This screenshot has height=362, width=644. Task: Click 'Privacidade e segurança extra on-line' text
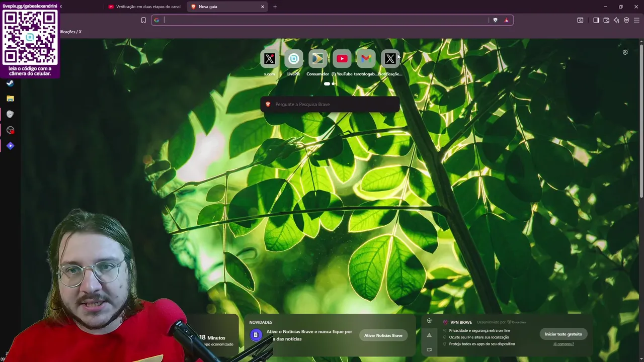(479, 330)
